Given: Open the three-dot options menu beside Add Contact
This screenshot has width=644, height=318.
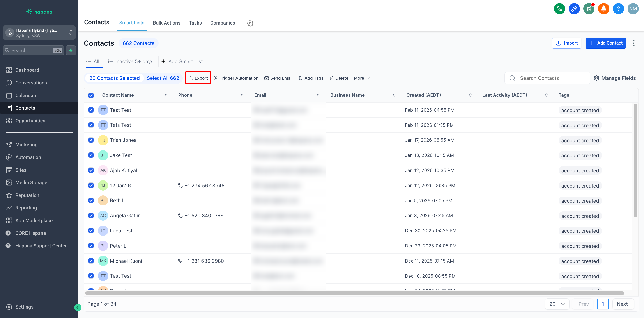Looking at the screenshot, I should (x=633, y=43).
